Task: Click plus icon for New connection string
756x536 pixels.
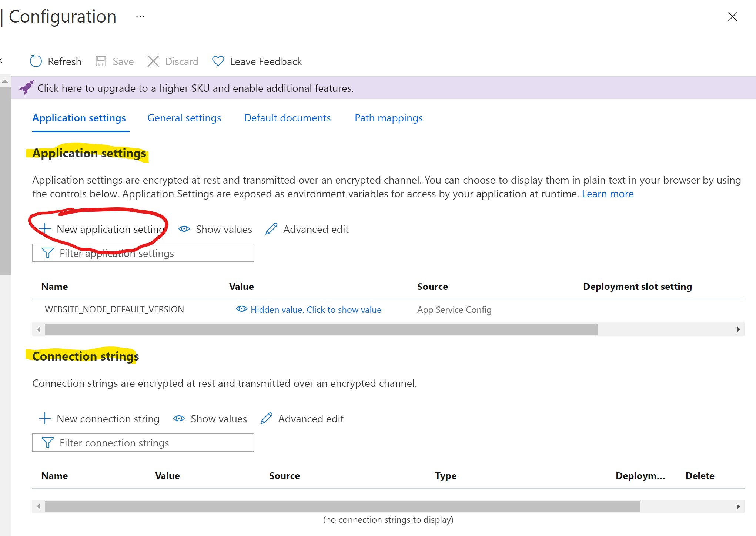Action: [45, 419]
